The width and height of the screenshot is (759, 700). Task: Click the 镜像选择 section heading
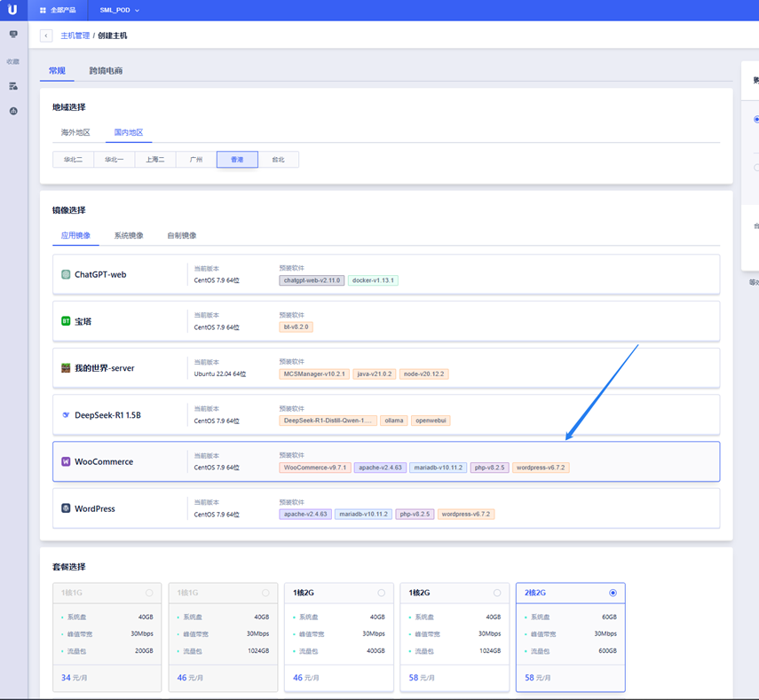click(69, 210)
